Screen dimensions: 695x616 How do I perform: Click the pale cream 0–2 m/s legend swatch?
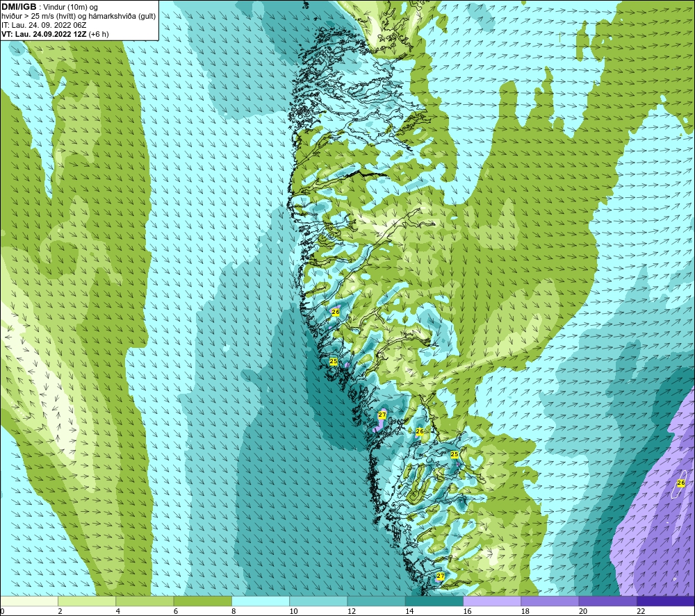click(x=28, y=601)
